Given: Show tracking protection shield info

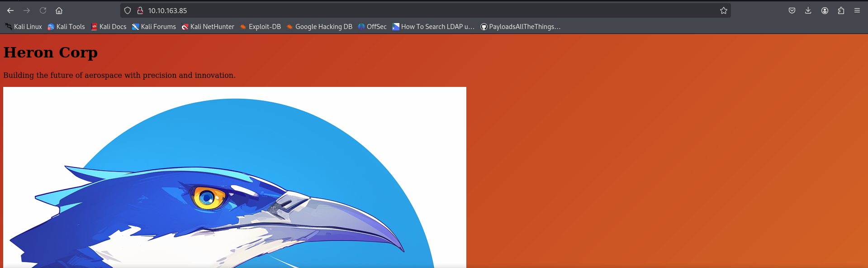Looking at the screenshot, I should tap(128, 10).
